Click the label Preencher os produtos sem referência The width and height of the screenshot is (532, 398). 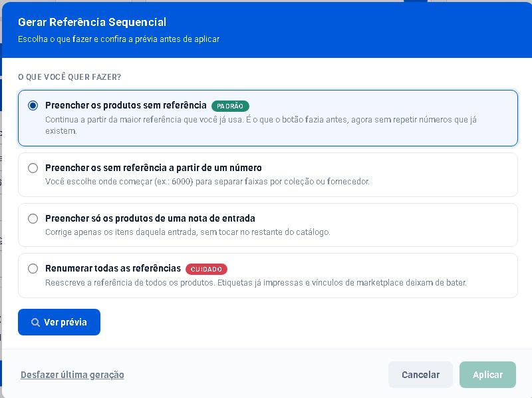coord(126,105)
